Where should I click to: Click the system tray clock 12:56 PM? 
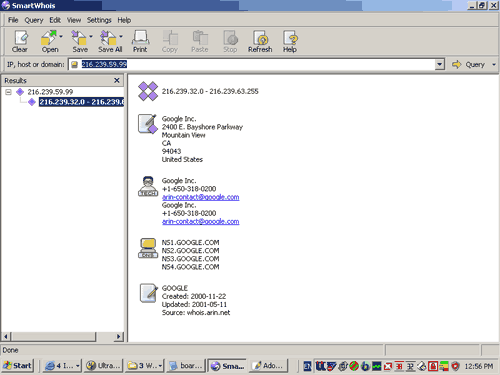click(x=479, y=366)
